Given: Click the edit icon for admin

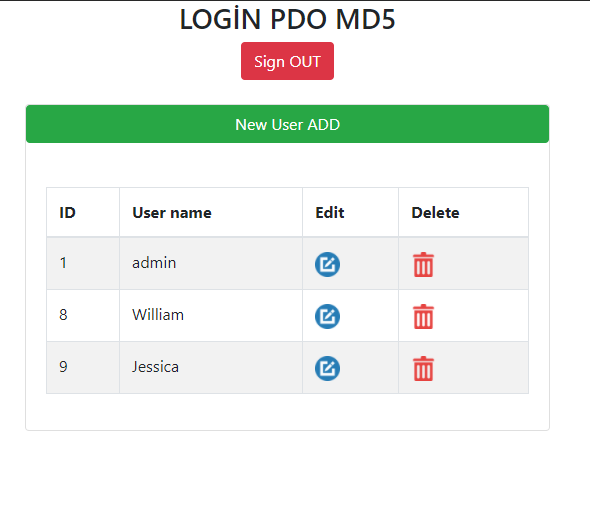Looking at the screenshot, I should (327, 264).
